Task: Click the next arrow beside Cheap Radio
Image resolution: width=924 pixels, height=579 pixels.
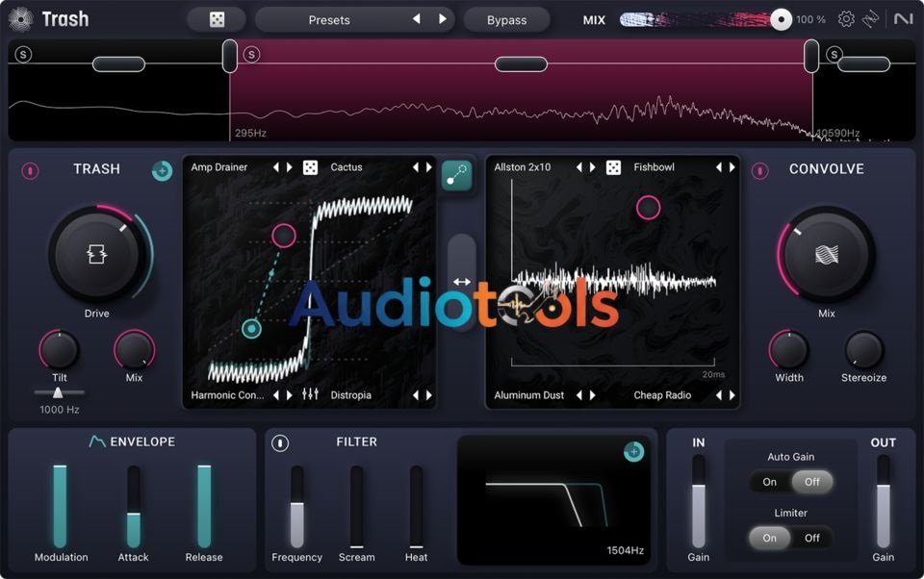Action: pyautogui.click(x=731, y=394)
